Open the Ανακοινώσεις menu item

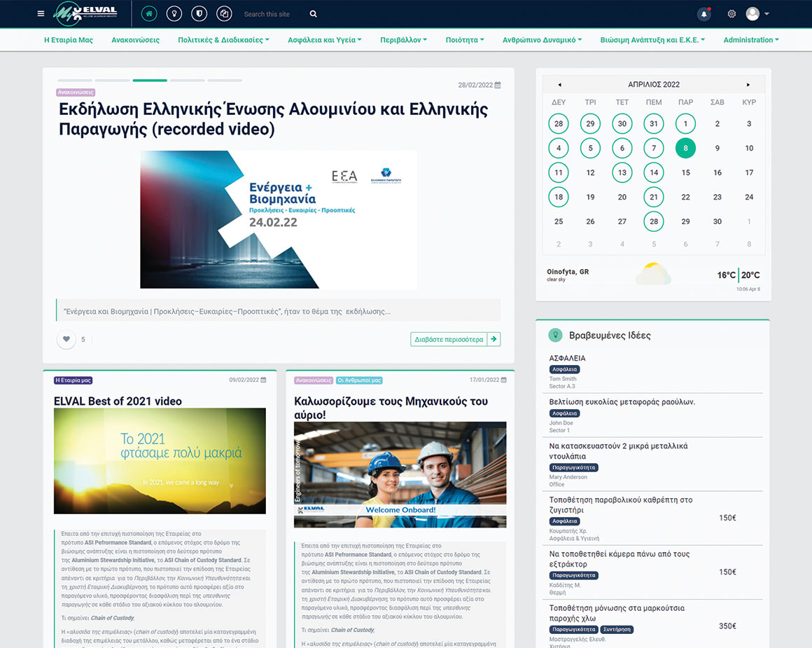135,40
